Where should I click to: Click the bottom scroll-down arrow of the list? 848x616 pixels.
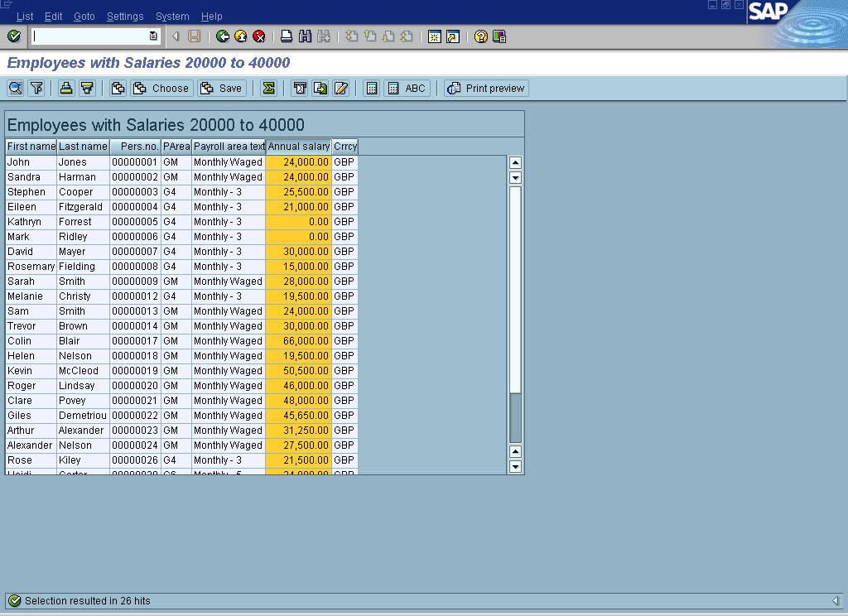(x=515, y=467)
